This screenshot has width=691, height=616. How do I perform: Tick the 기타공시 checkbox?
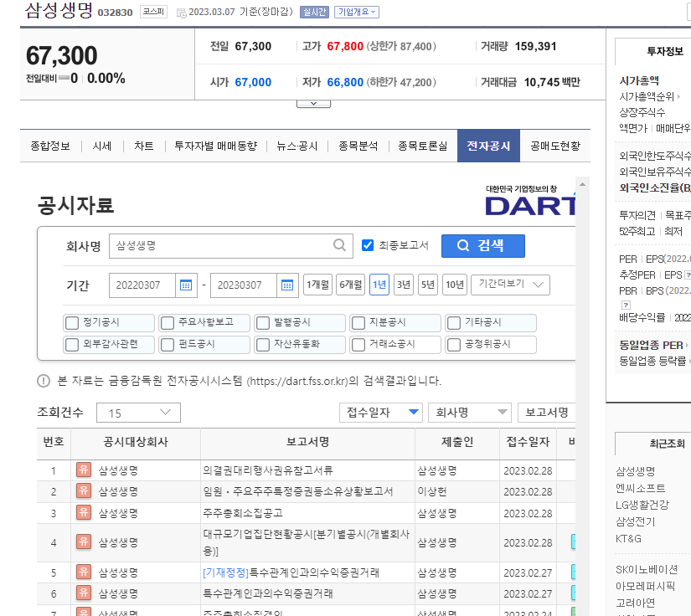point(454,323)
